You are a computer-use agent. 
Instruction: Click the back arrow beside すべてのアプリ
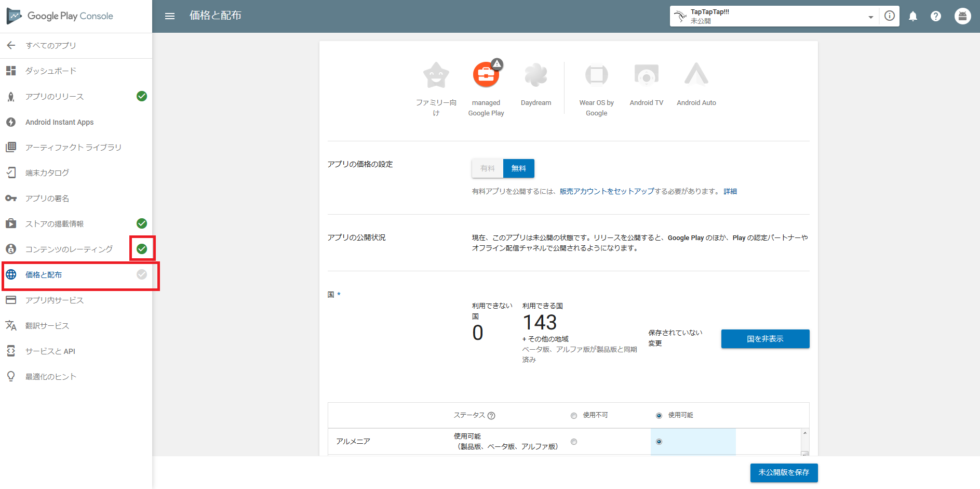click(11, 45)
